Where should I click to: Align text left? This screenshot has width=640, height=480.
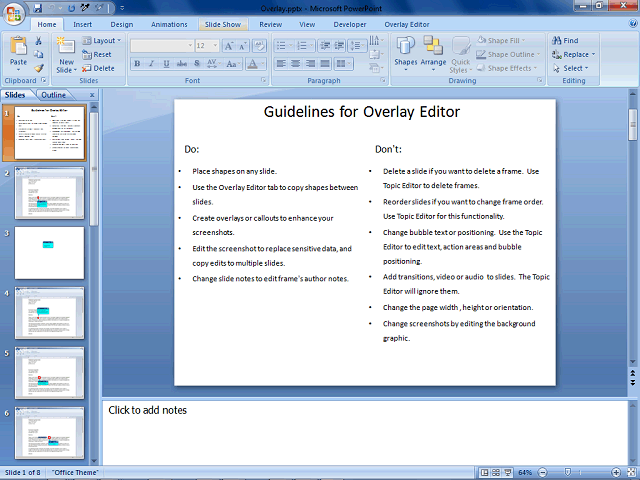click(281, 64)
